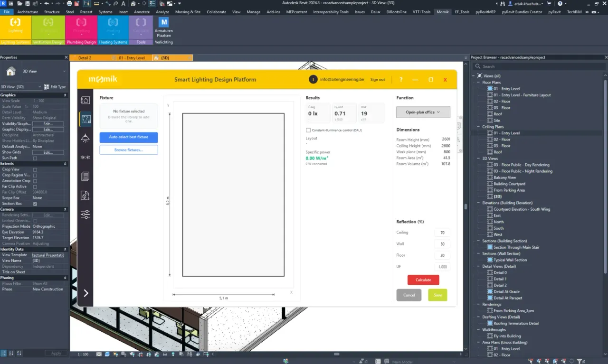Click the Wall reflection input field
This screenshot has height=364, width=608.
[x=442, y=244]
